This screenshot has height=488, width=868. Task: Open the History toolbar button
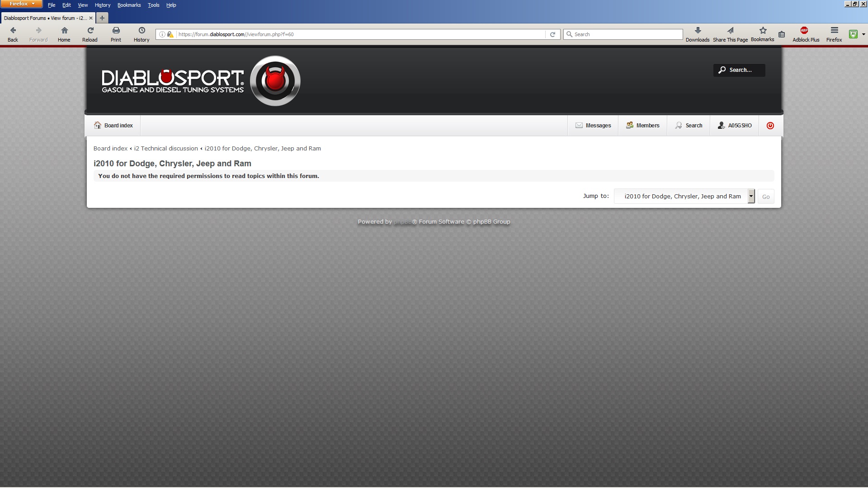click(x=142, y=34)
